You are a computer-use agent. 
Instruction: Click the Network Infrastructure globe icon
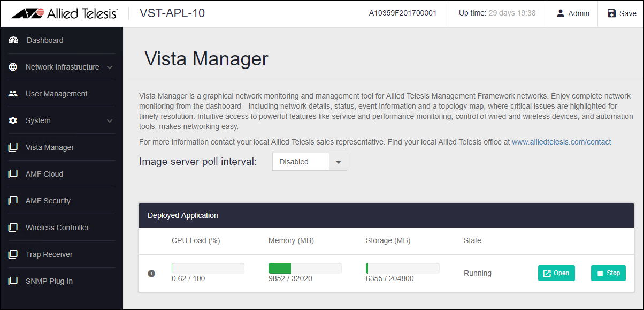(13, 67)
